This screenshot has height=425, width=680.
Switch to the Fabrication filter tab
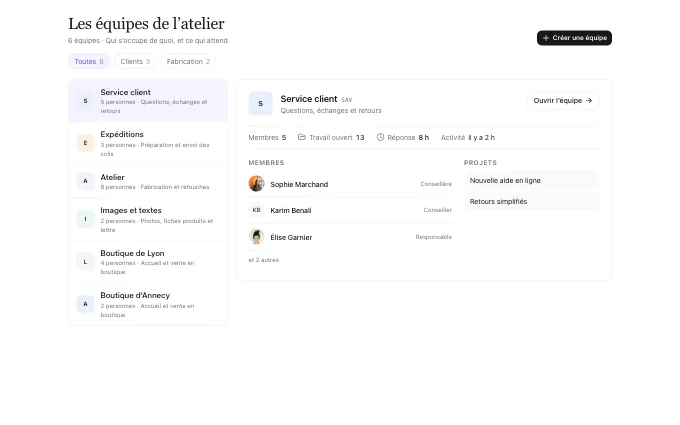[x=188, y=62]
